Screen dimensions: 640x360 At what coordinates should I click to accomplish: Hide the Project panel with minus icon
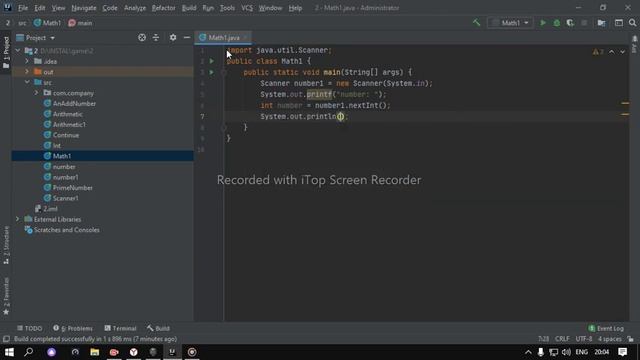[187, 38]
